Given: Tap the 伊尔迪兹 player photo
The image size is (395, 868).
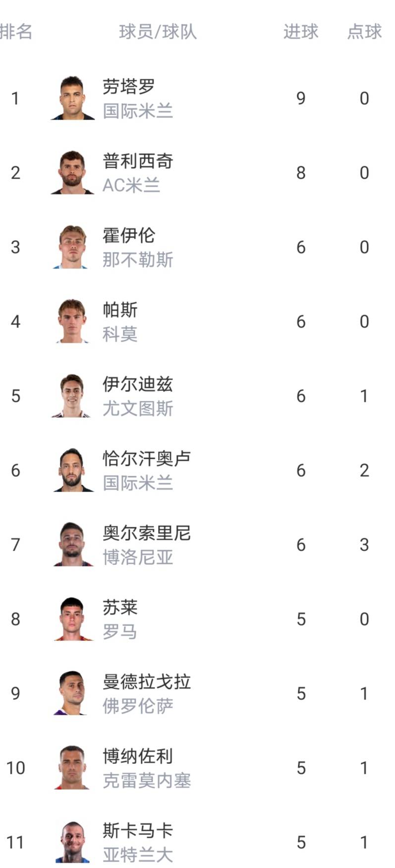Looking at the screenshot, I should 72,396.
